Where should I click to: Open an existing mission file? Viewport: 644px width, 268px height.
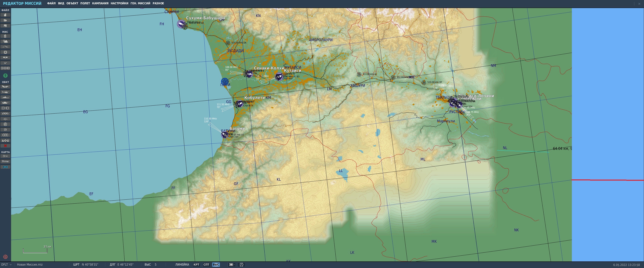(x=5, y=20)
